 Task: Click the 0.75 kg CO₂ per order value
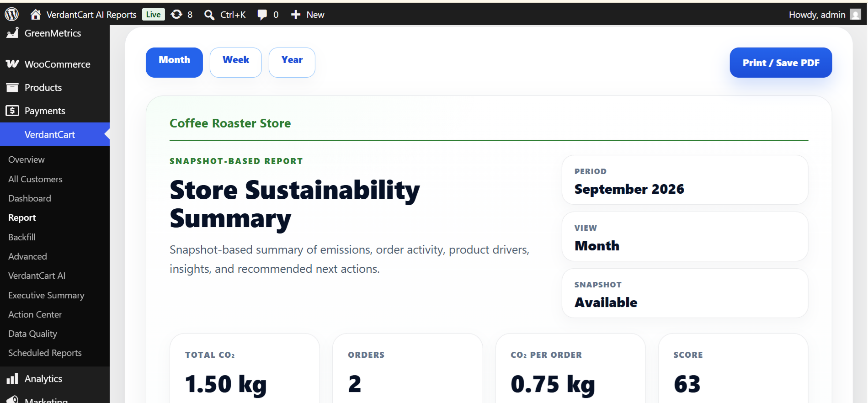pos(553,384)
